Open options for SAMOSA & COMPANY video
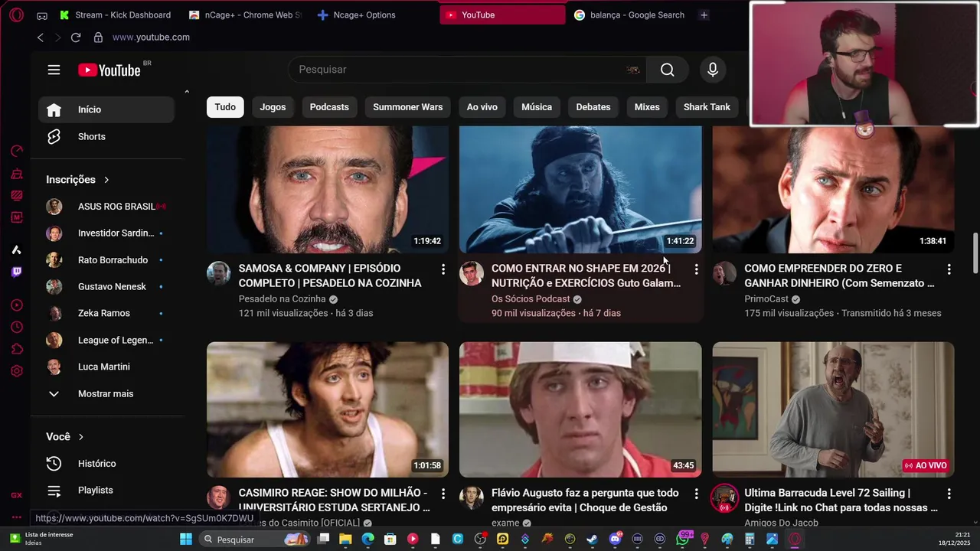Screen dimensions: 980x551 point(443,269)
